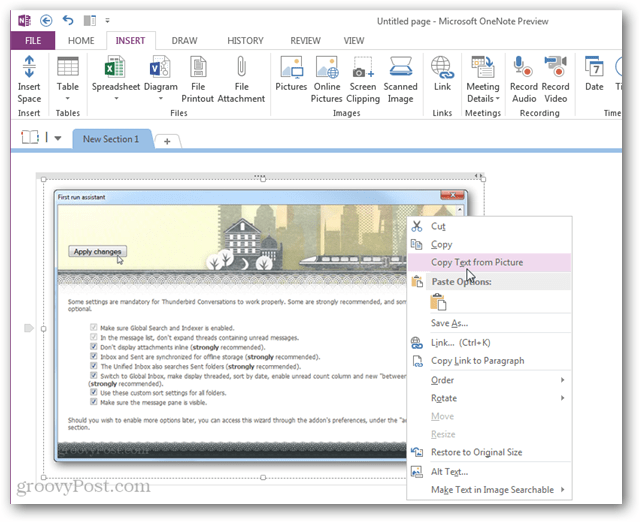Viewport: 640px width, 522px height.
Task: Click the File Attachment paperclip icon
Action: (241, 67)
